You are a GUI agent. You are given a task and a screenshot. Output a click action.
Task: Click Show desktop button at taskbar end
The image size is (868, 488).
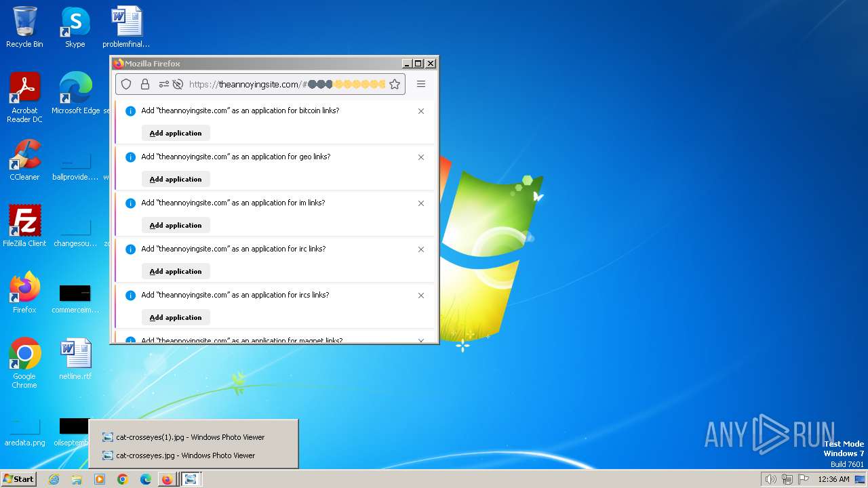click(861, 479)
